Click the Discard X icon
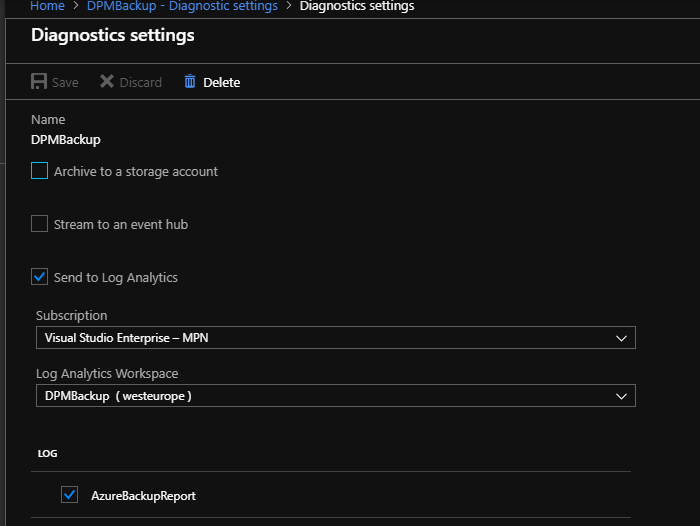Viewport: 700px width, 526px height. click(x=107, y=81)
